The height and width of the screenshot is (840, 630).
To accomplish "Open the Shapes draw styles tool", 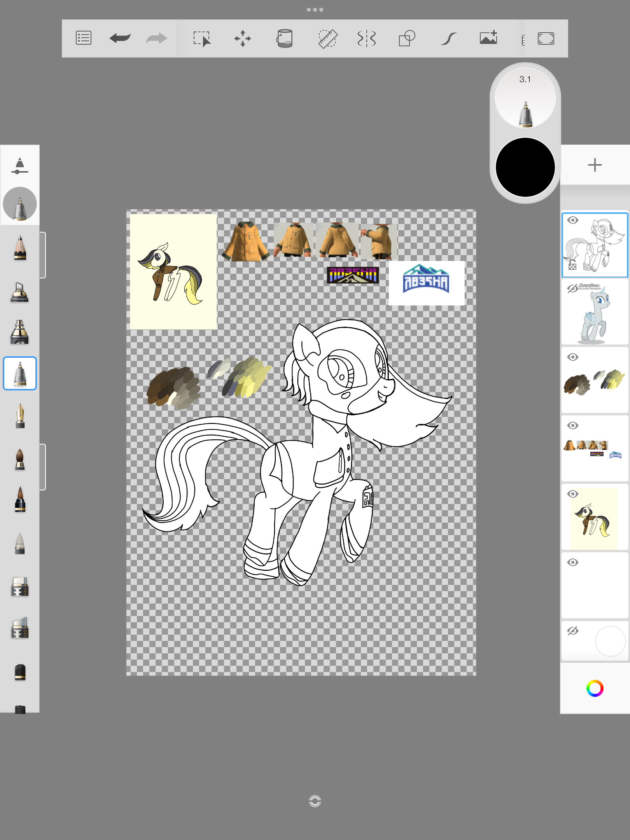I will point(407,38).
